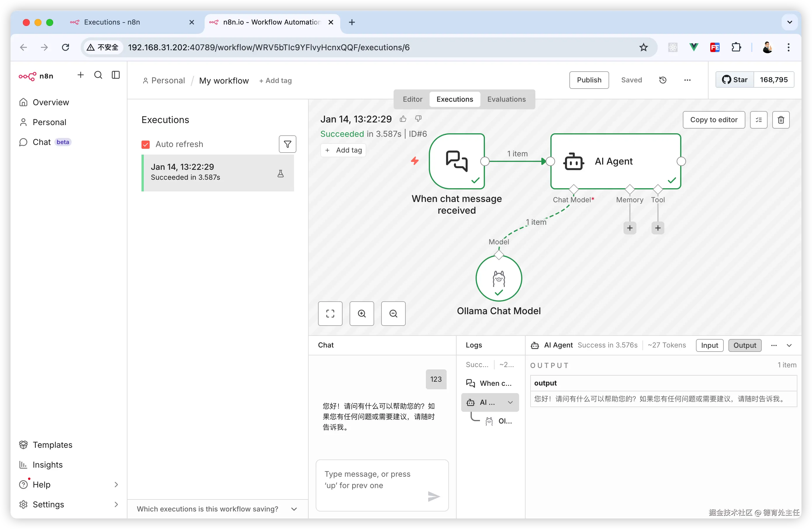Fit canvas to view icon

click(x=330, y=313)
